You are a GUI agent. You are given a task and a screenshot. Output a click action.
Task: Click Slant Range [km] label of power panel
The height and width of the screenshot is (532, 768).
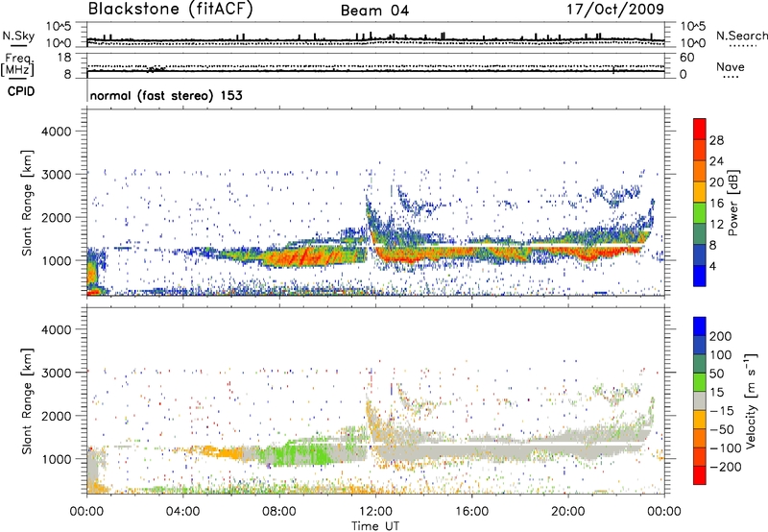(x=27, y=204)
